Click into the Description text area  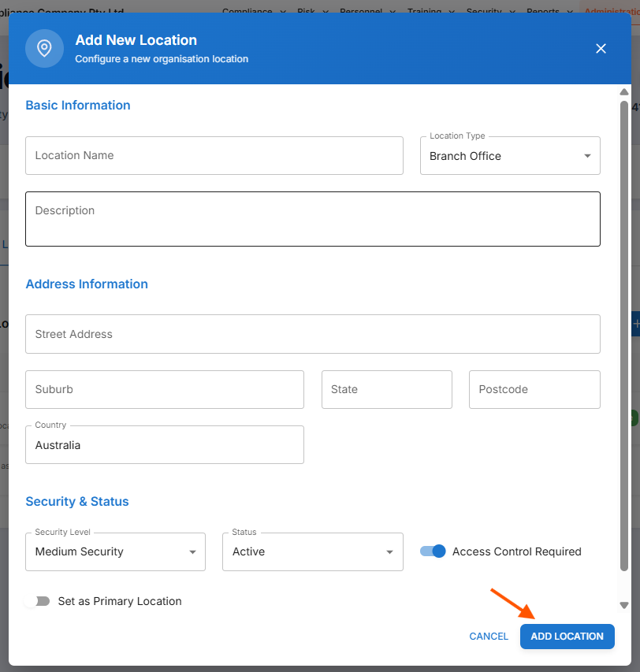pyautogui.click(x=312, y=219)
